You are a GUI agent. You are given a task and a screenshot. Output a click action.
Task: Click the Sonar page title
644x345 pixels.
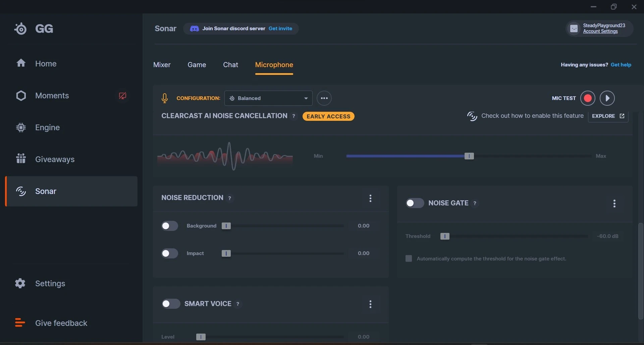pyautogui.click(x=165, y=29)
